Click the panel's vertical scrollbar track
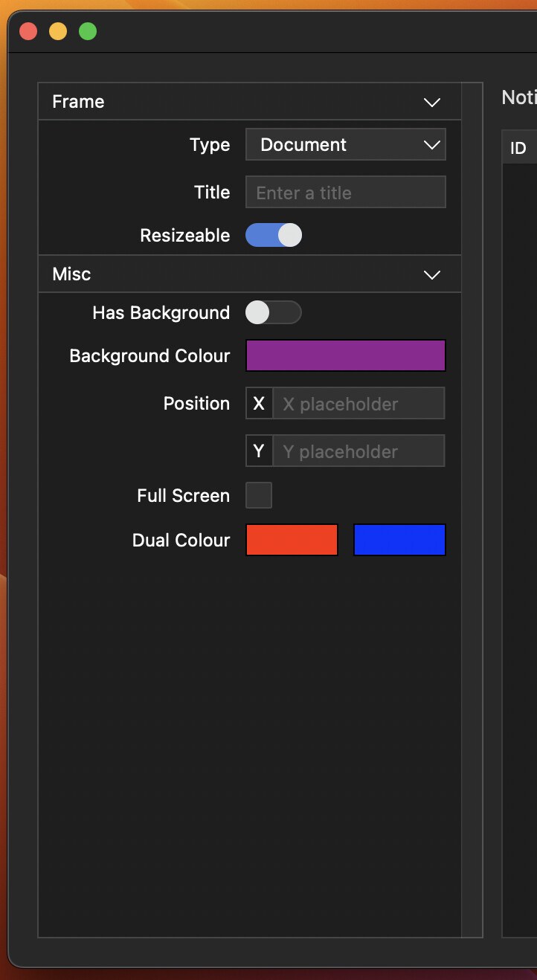 click(472, 509)
